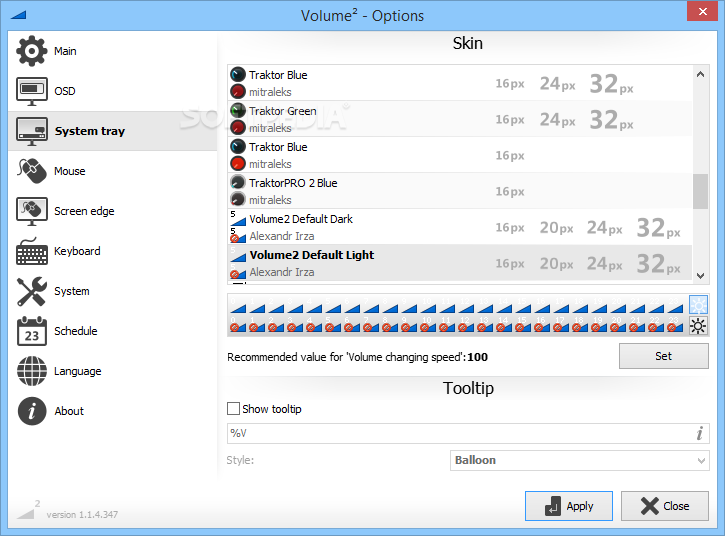Go to the Mouse tab label

(70, 171)
